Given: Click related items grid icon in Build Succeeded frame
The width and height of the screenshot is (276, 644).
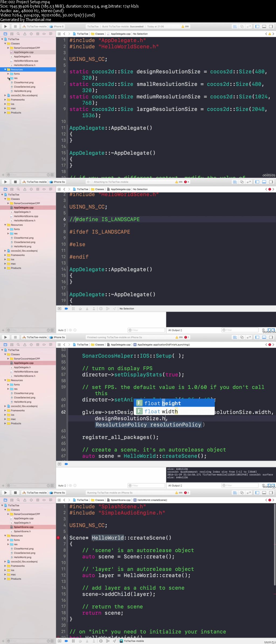Looking at the screenshot, I should click(x=59, y=34).
